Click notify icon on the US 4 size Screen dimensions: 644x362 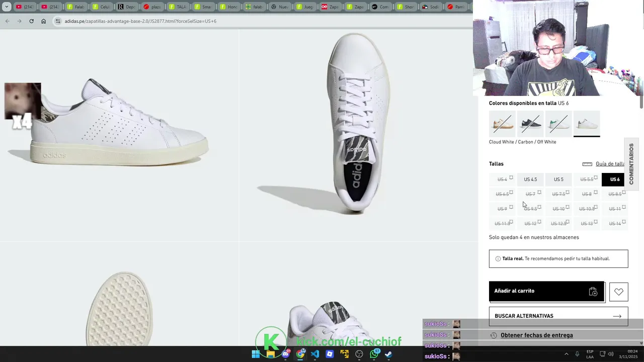511,177
